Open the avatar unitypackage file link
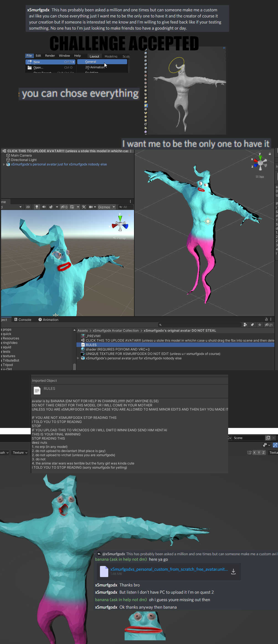The width and height of the screenshot is (278, 644). [x=169, y=569]
